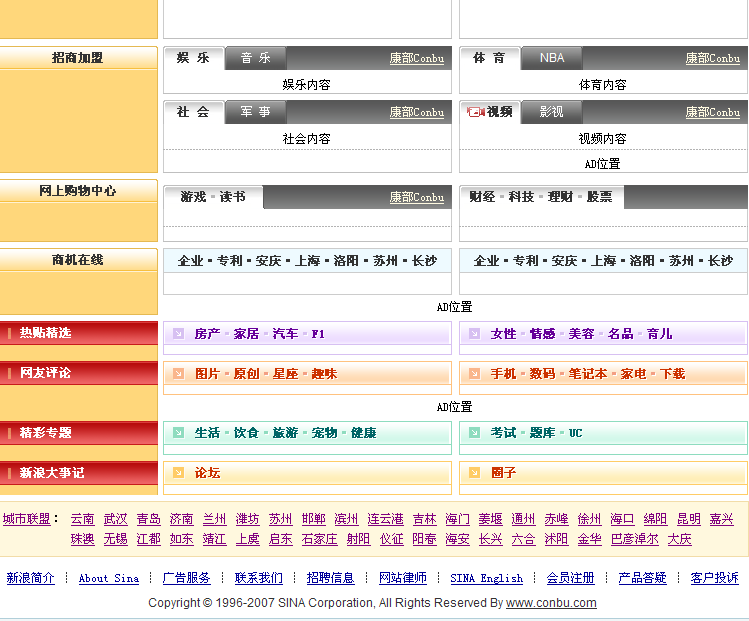Click the arrow icon before 房产
The image size is (749, 621).
coord(178,333)
